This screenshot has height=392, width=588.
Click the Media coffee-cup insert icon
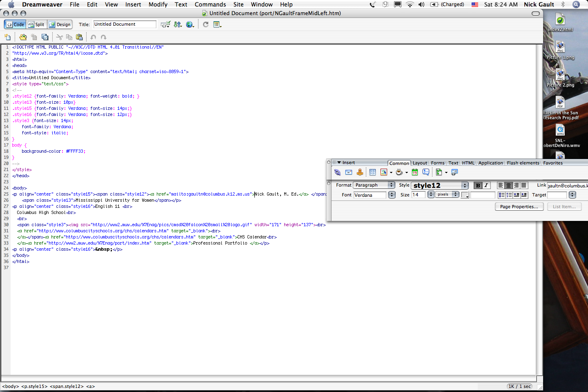pyautogui.click(x=399, y=172)
